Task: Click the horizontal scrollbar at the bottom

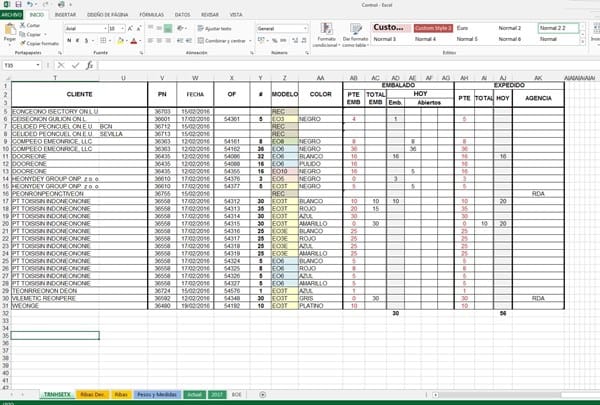Action: (x=517, y=394)
